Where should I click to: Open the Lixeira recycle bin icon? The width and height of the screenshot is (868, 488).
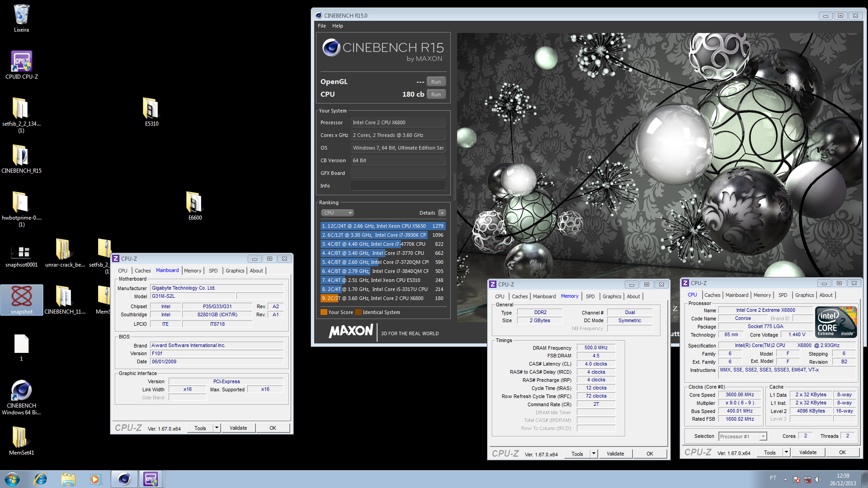tap(21, 19)
